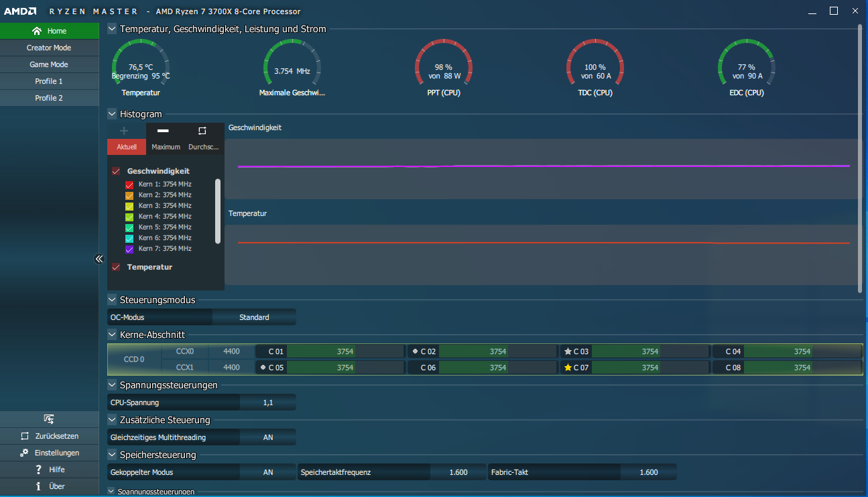The width and height of the screenshot is (868, 497).
Task: Open Einstellungen
Action: point(50,453)
